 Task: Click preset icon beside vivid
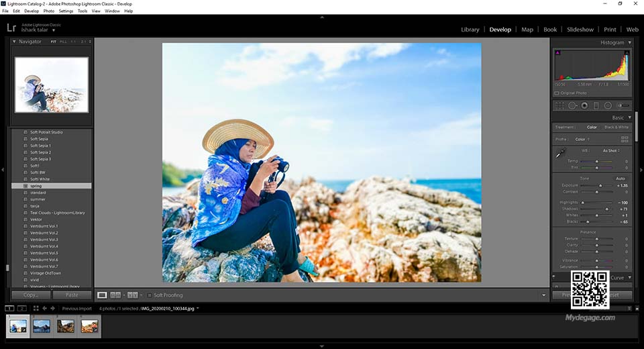[x=25, y=280]
